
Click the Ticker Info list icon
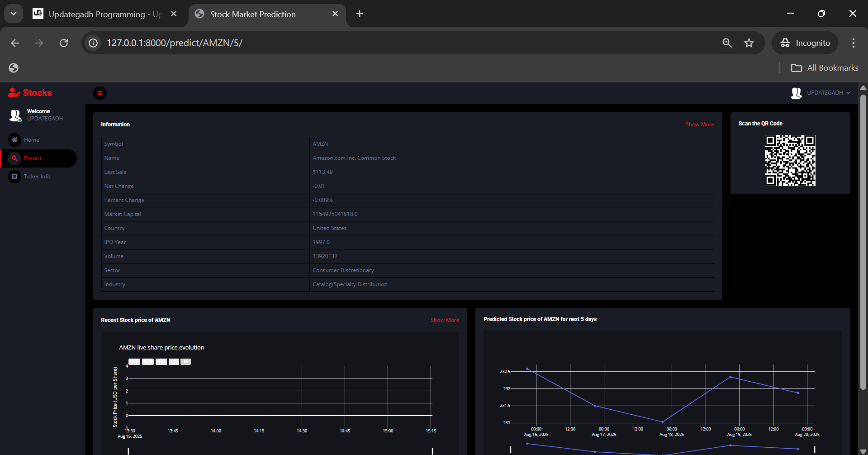pyautogui.click(x=14, y=177)
